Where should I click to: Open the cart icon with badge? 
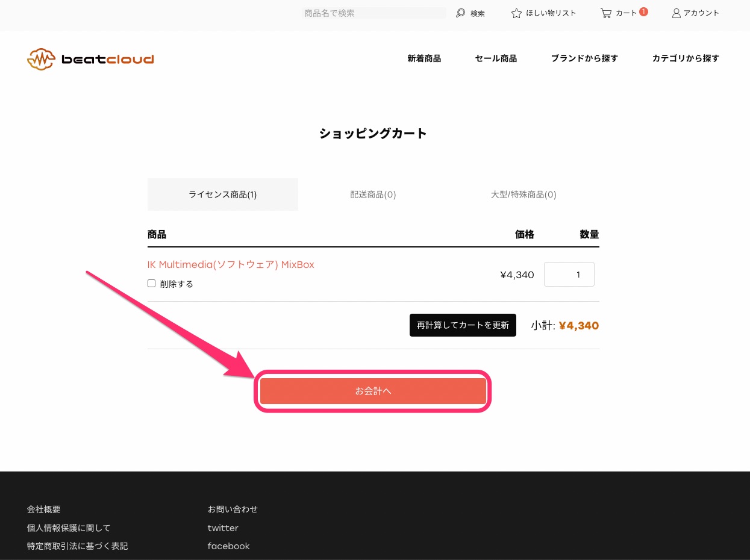605,13
